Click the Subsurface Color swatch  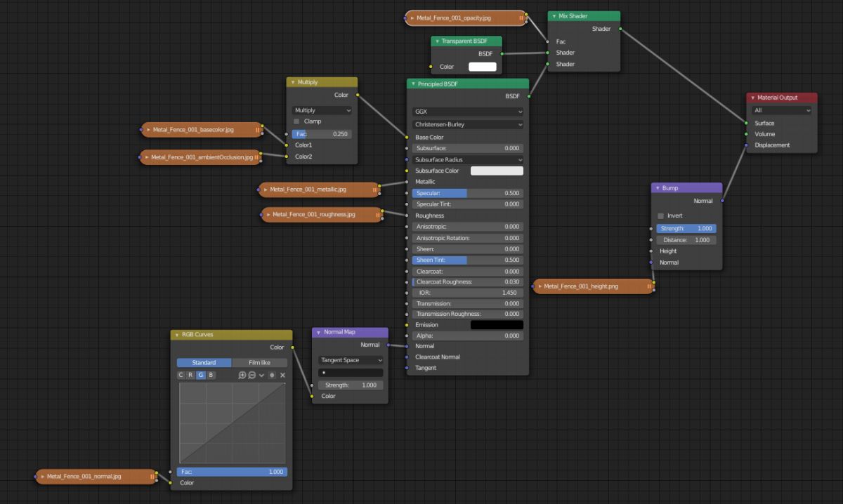click(x=497, y=171)
